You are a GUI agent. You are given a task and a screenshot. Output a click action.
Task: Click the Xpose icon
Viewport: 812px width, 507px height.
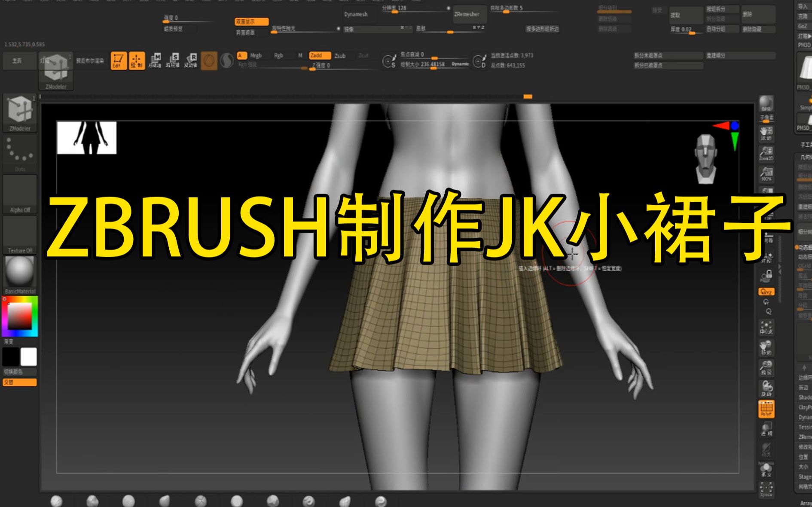click(x=766, y=489)
